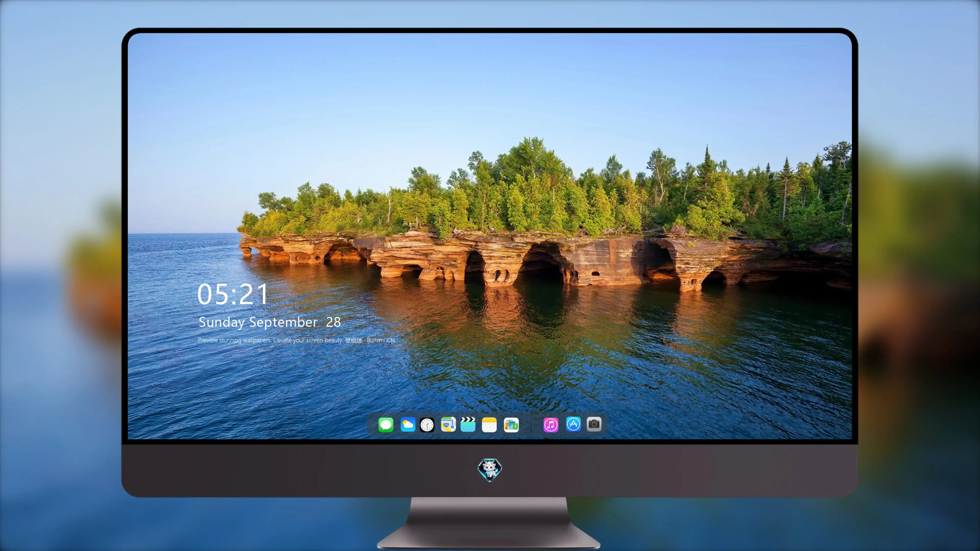Click the 'Preview stunning wallpapers' caption
Screen dimensions: 980x551
tap(296, 340)
